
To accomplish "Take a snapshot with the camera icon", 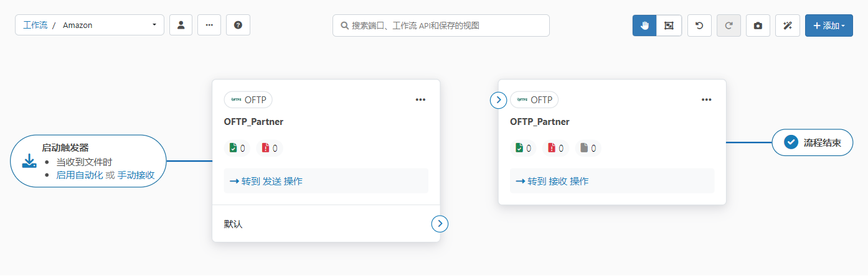I will coord(758,25).
